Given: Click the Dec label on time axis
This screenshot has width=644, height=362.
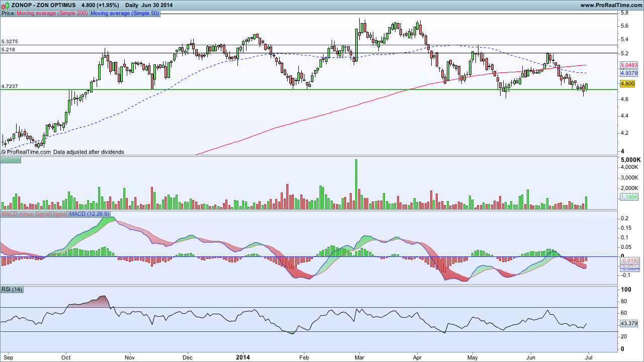Looking at the screenshot, I should [x=188, y=357].
